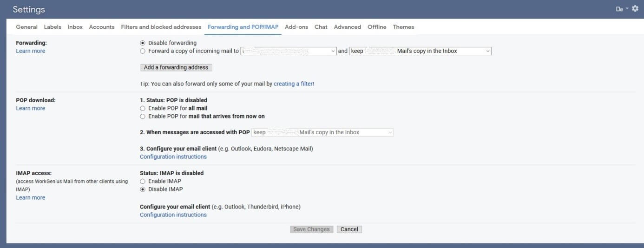Switch to the Labels tab
644x248 pixels.
(x=53, y=27)
